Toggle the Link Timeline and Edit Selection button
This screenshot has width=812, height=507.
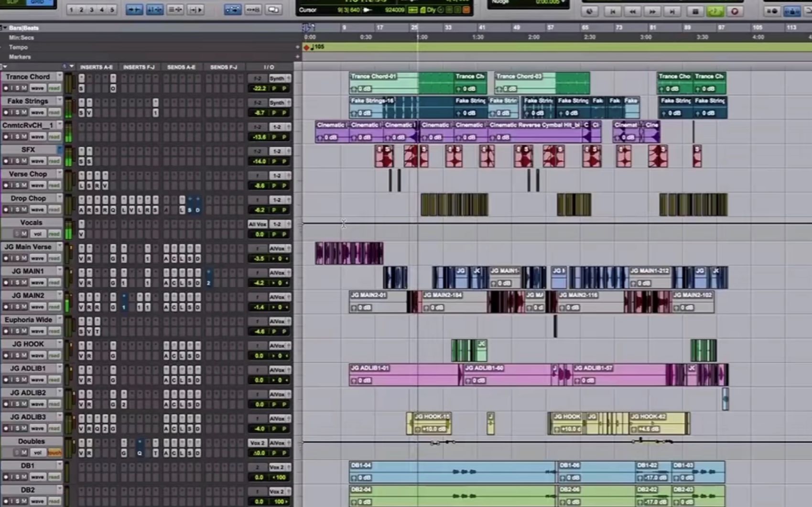[154, 10]
